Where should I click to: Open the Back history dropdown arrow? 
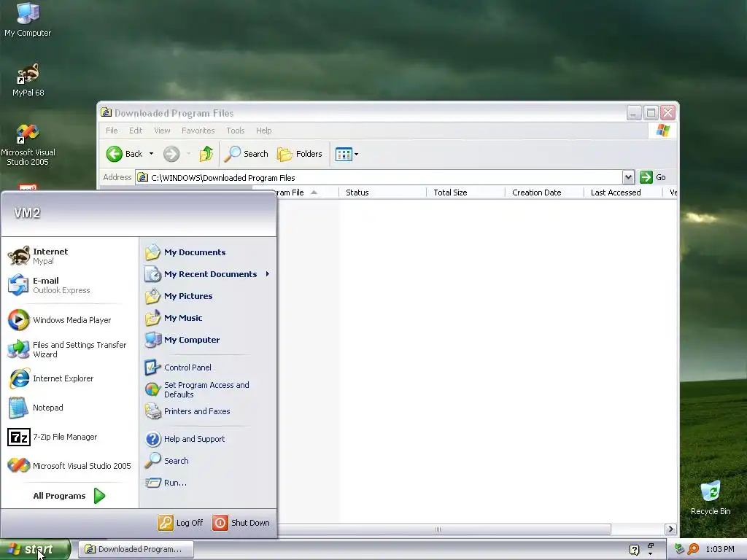point(152,154)
